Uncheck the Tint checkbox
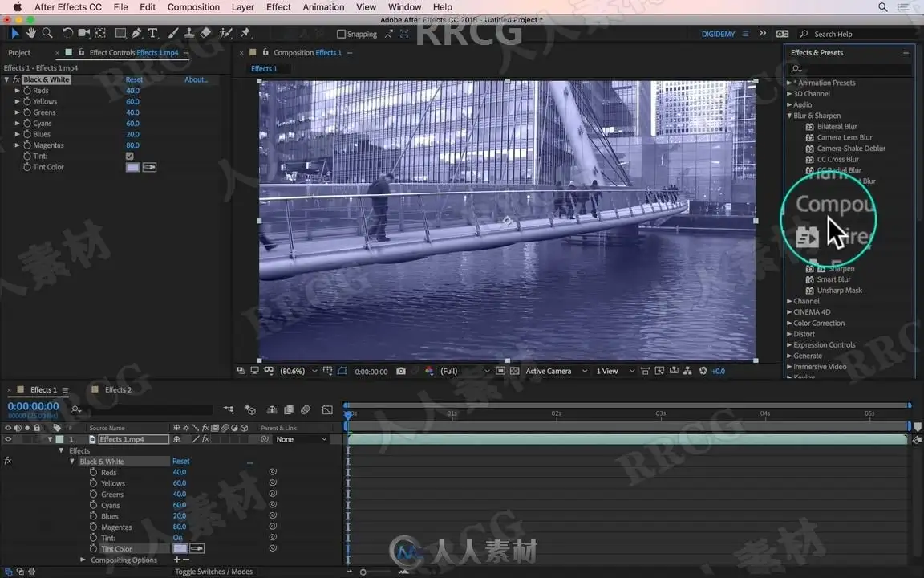Screen dimensions: 924x578 click(x=130, y=156)
